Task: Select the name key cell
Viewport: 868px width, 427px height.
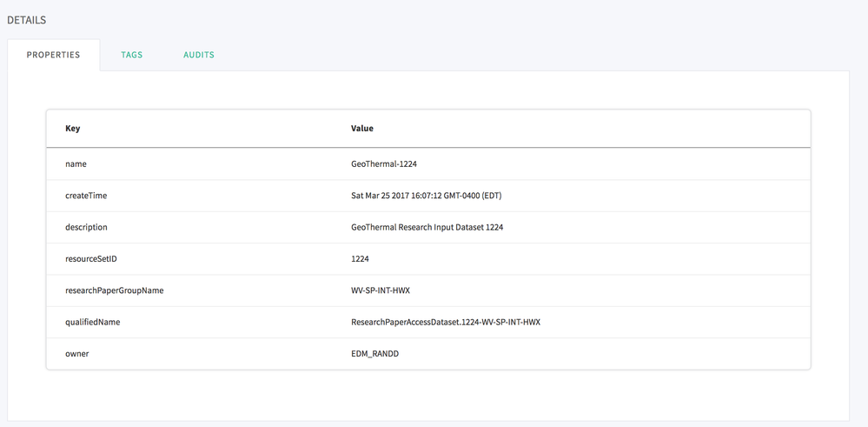Action: (76, 163)
